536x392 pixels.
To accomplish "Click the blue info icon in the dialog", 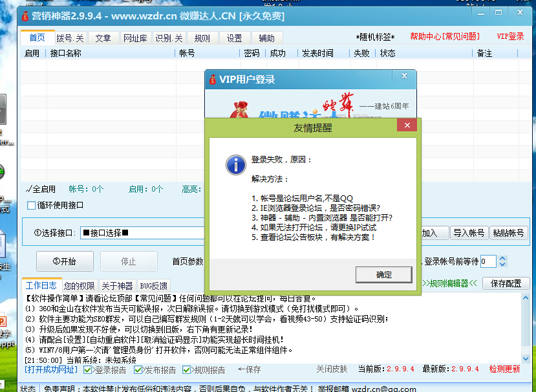I will point(235,164).
